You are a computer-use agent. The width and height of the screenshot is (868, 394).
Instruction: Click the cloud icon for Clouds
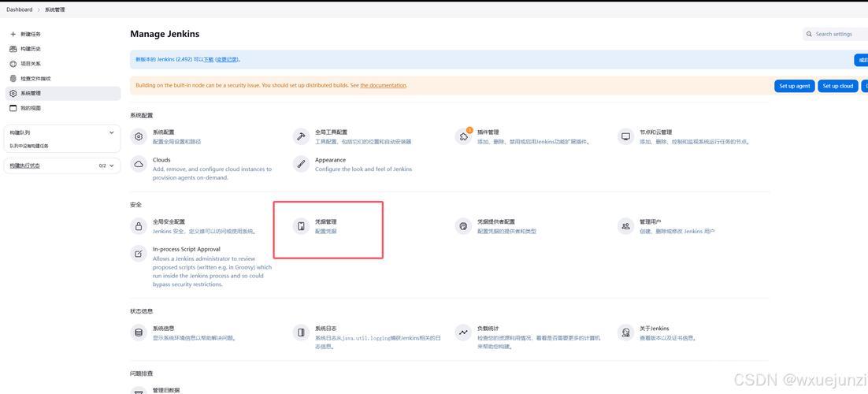pos(139,164)
